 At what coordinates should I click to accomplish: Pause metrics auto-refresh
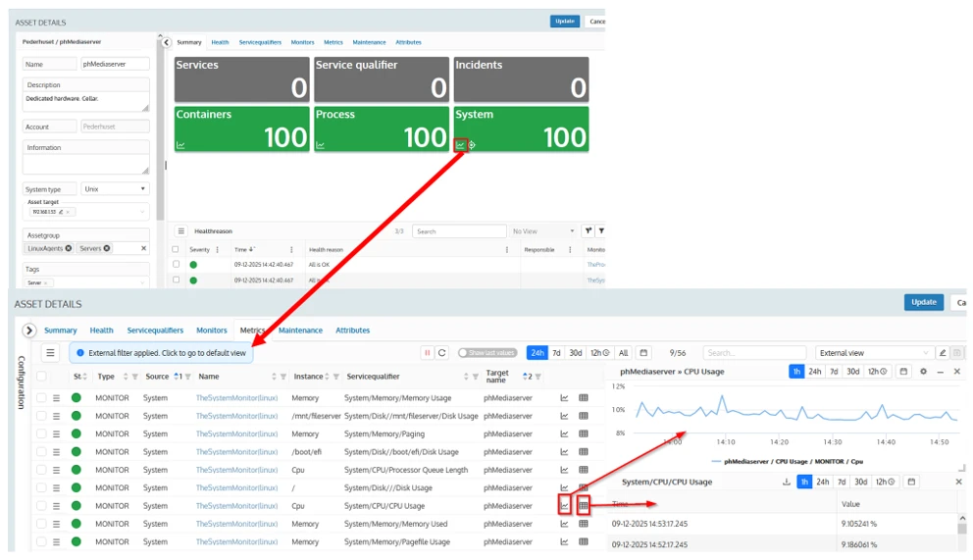pyautogui.click(x=428, y=353)
